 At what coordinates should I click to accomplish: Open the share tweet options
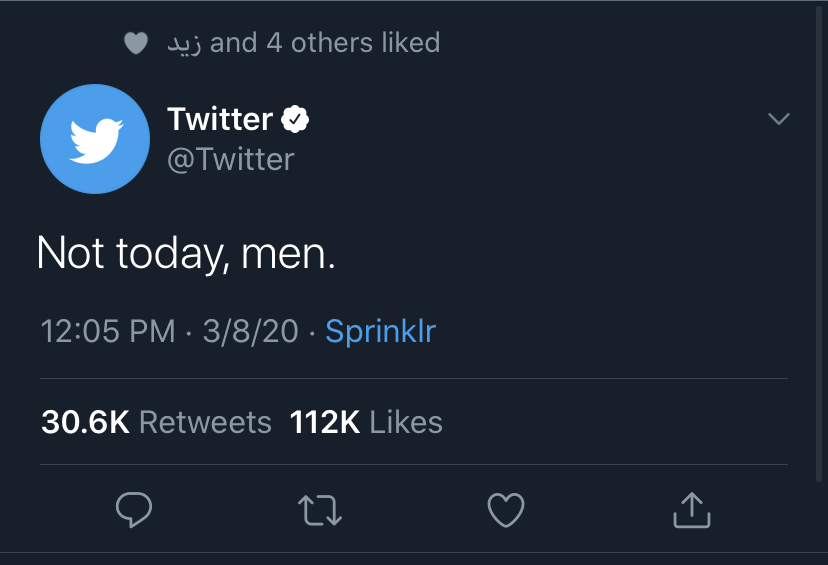point(691,511)
